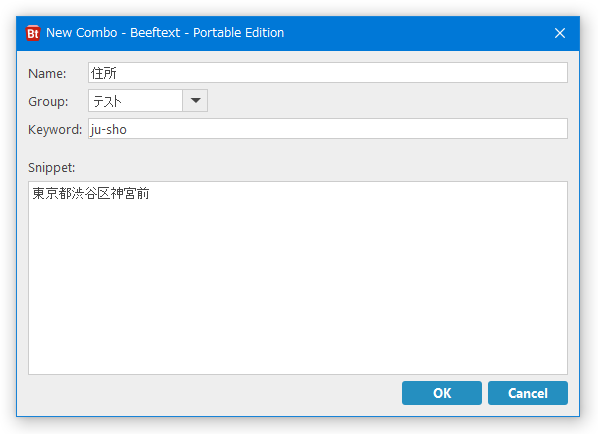
Task: Place cursor in the ju-sho keyword text
Action: click(x=108, y=130)
